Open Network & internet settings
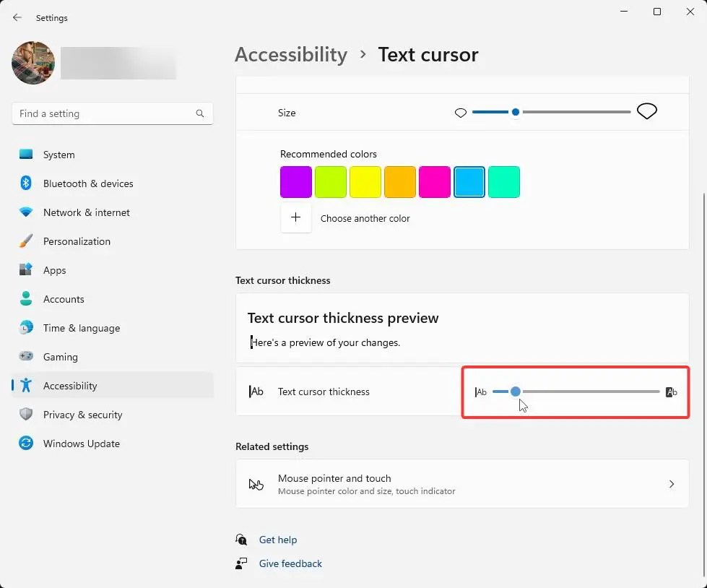Screen dimensions: 707x588 pyautogui.click(x=112, y=212)
